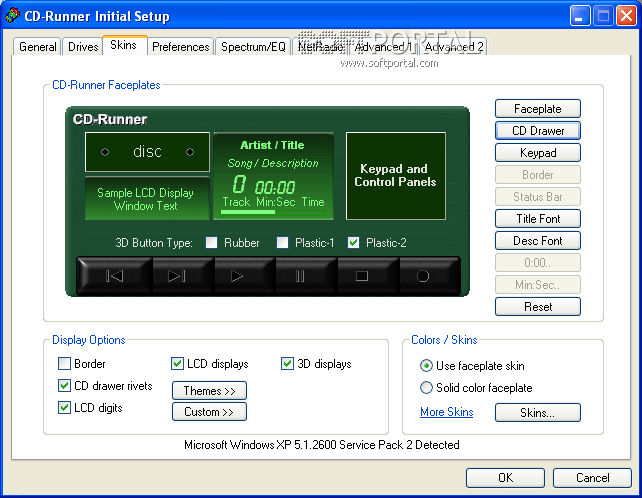Toggle LCD displays checkbox

[x=177, y=363]
